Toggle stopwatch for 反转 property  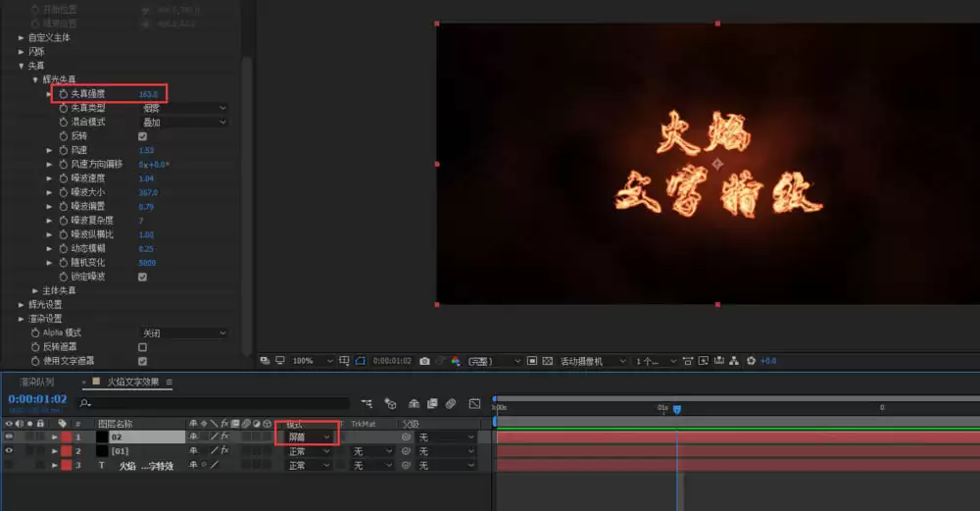point(63,135)
